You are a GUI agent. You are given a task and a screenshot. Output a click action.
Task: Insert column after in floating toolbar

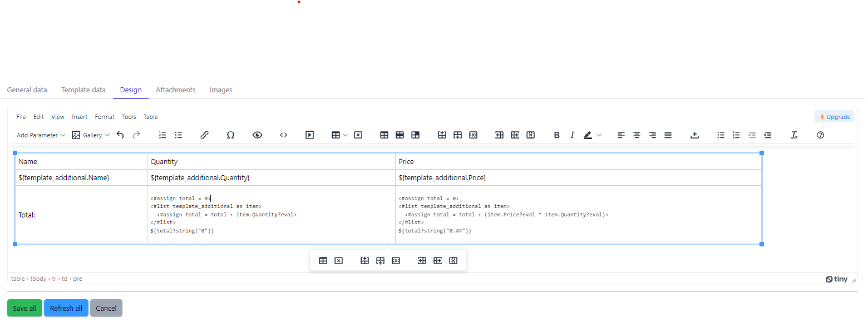tap(437, 260)
